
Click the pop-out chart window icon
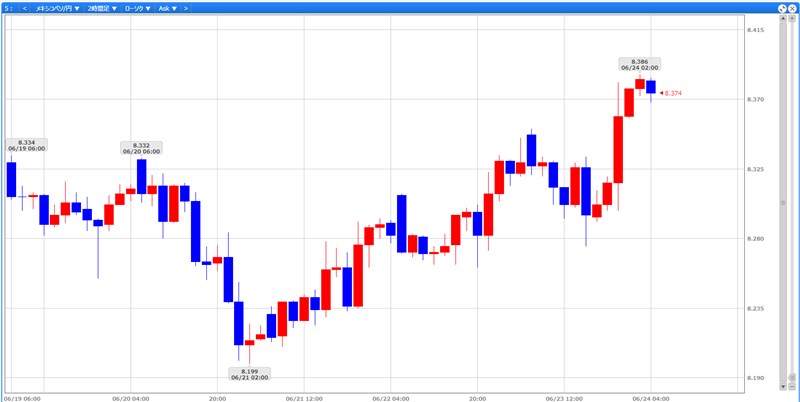tap(782, 7)
